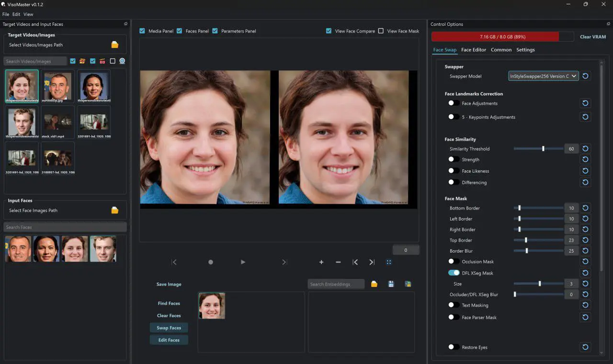The height and width of the screenshot is (364, 613).
Task: Click the floppy disk save embedding icon
Action: tap(391, 284)
